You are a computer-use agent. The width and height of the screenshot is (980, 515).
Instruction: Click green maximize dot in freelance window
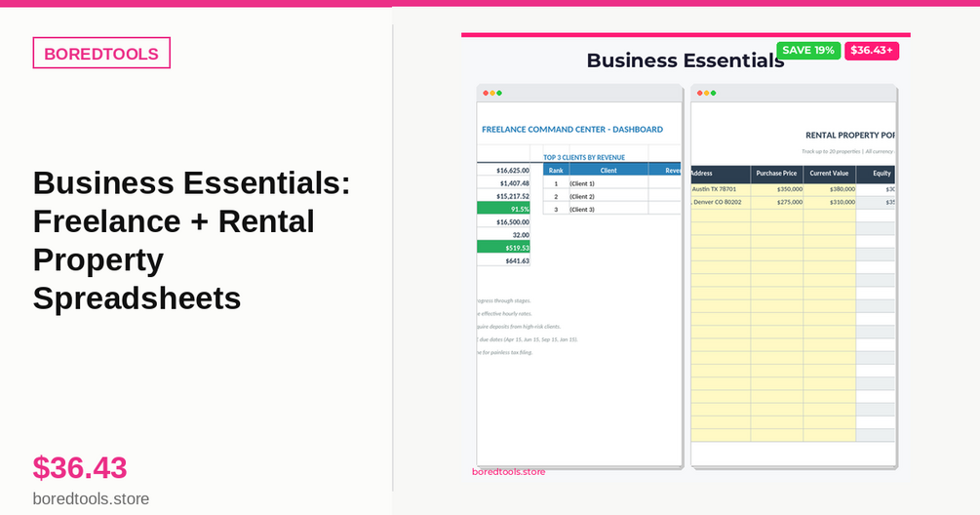pyautogui.click(x=499, y=93)
